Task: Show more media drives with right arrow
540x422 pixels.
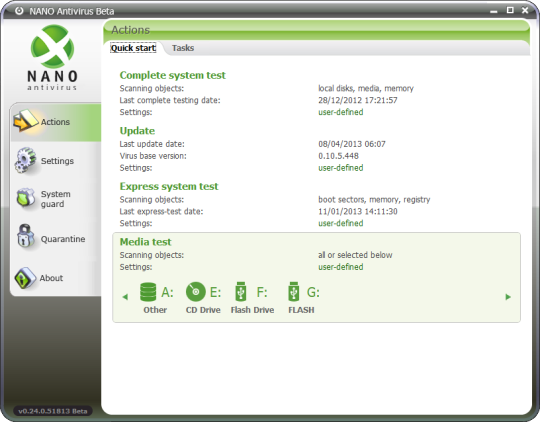Action: click(508, 297)
